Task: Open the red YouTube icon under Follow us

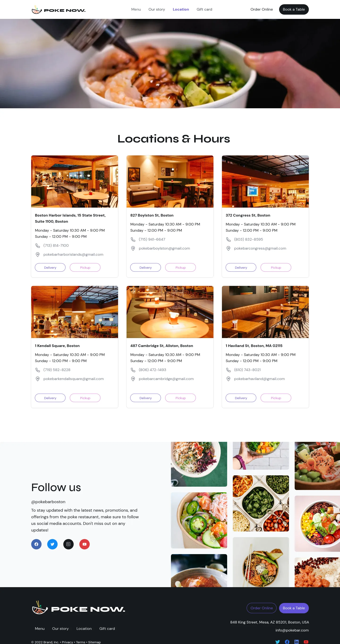Action: click(85, 544)
